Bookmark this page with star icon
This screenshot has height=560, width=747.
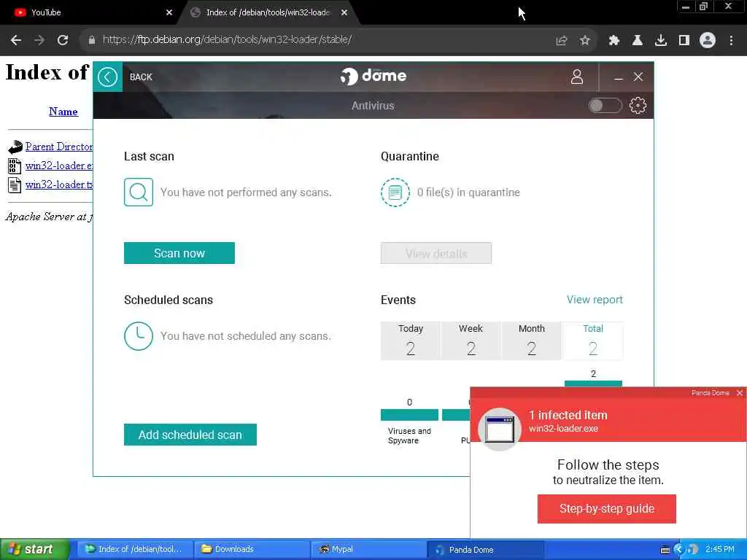click(x=585, y=41)
